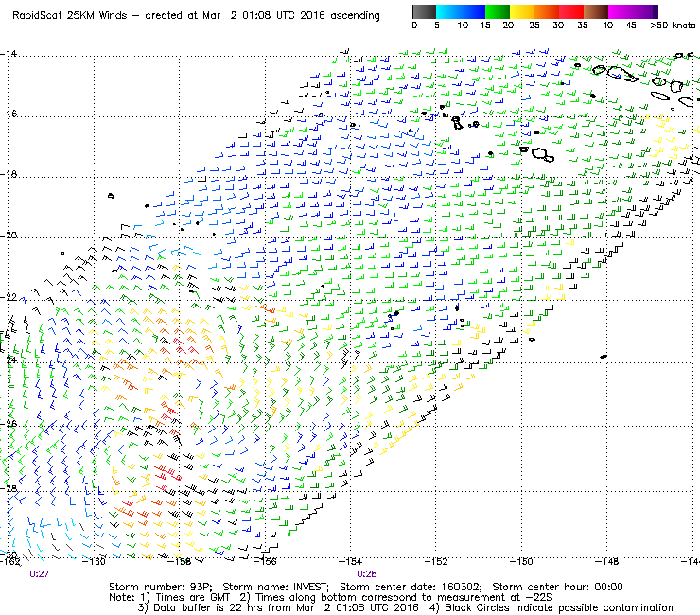Click the 'Data buffer is 22 hrs' note
This screenshot has height=615, width=700.
click(x=202, y=608)
